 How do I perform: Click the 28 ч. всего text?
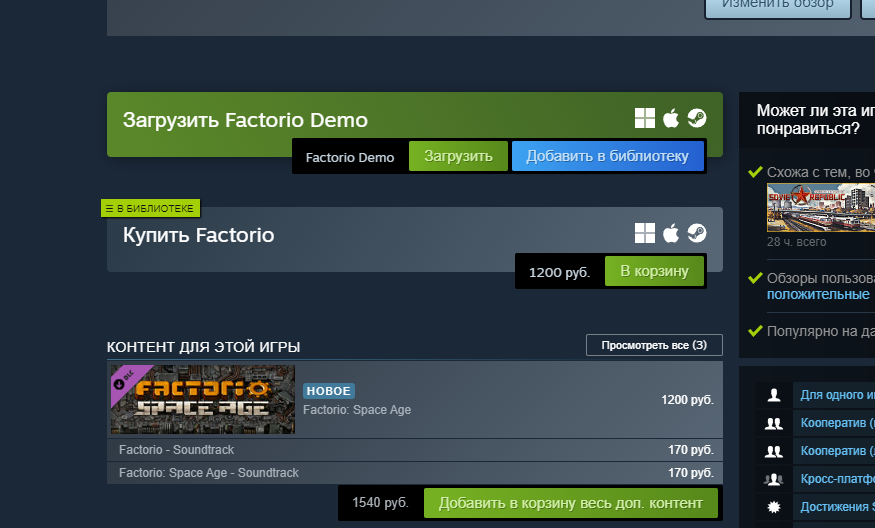[796, 242]
